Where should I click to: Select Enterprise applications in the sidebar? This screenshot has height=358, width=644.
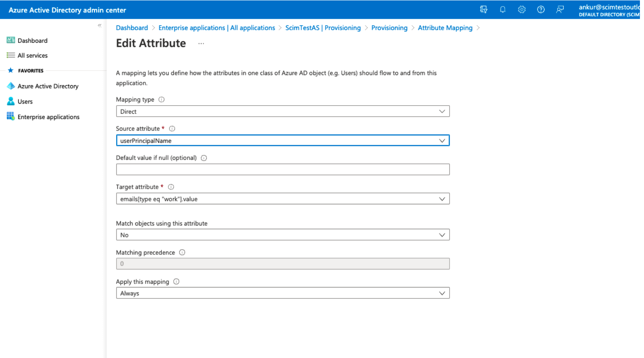point(48,117)
